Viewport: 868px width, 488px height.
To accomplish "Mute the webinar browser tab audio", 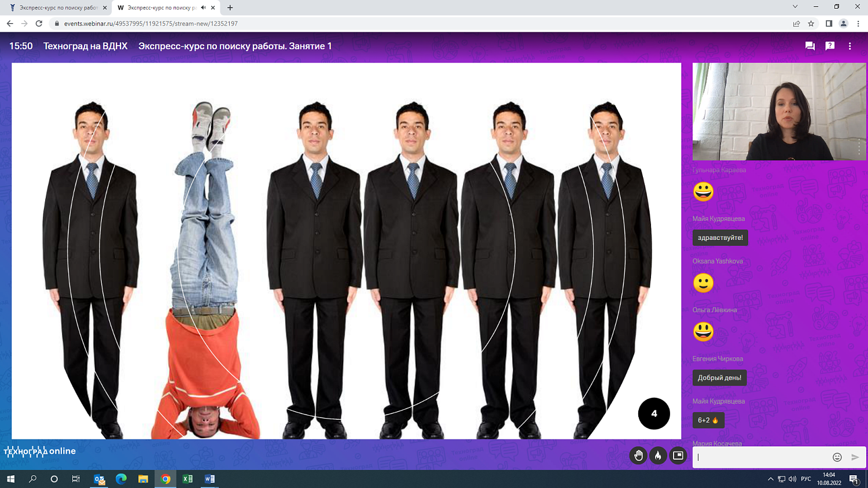I will (x=203, y=8).
